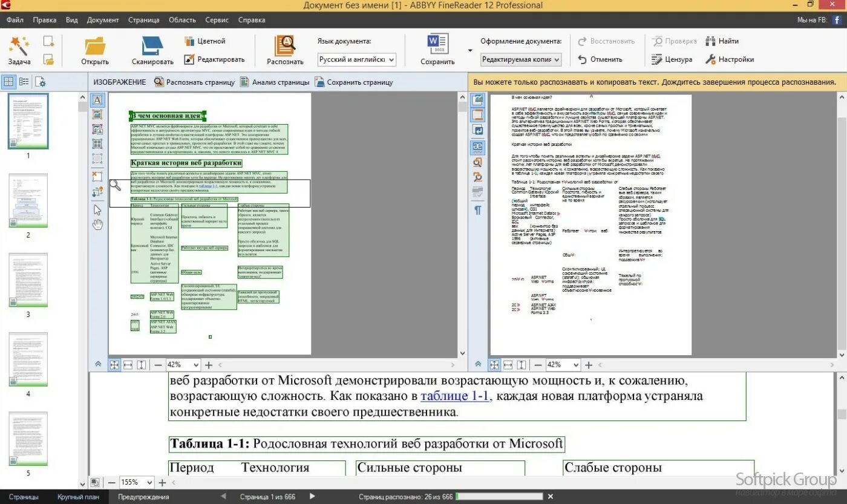The height and width of the screenshot is (504, 847).
Task: Start scanning with the Сканировать icon
Action: pyautogui.click(x=152, y=46)
